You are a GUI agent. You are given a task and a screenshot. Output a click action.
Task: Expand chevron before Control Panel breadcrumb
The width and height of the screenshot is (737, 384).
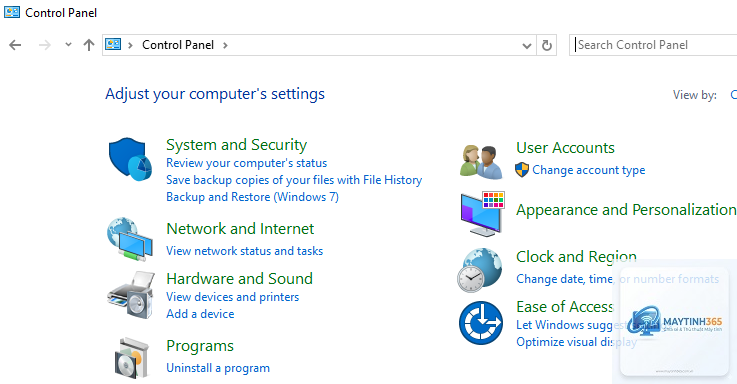[130, 45]
